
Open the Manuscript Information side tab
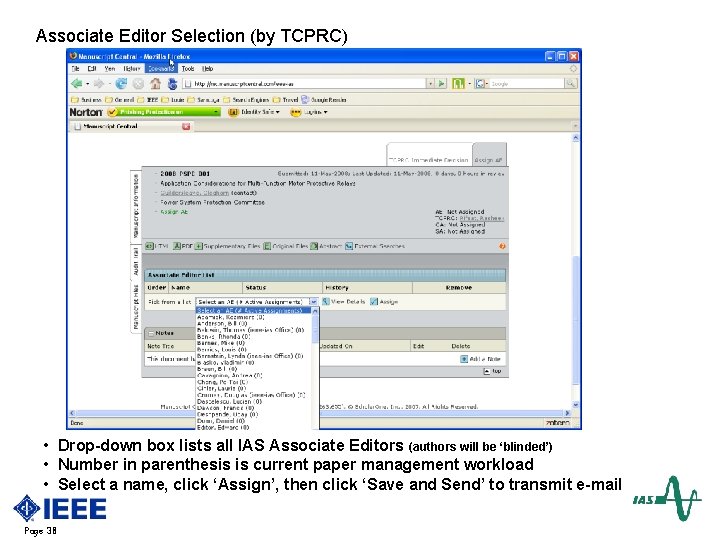tap(136, 205)
